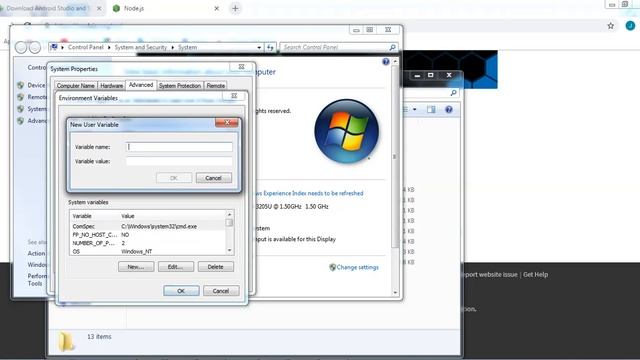Viewport: 640px width, 360px height.
Task: Click Control Panel breadcrumb segment
Action: [x=86, y=47]
